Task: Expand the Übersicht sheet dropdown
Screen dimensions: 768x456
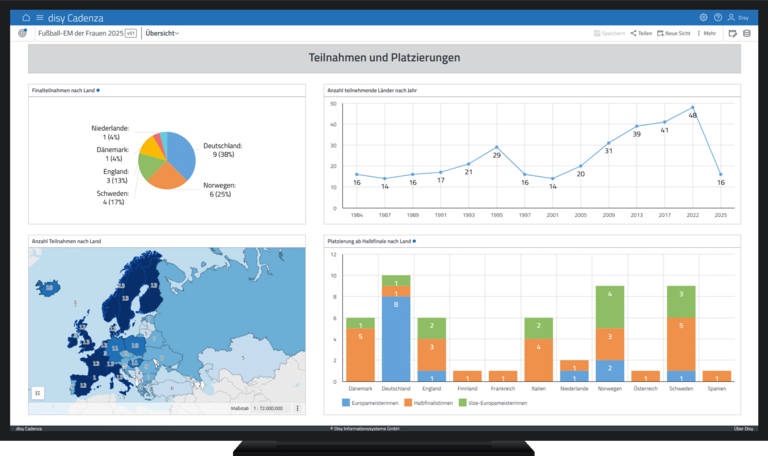Action: [x=162, y=33]
